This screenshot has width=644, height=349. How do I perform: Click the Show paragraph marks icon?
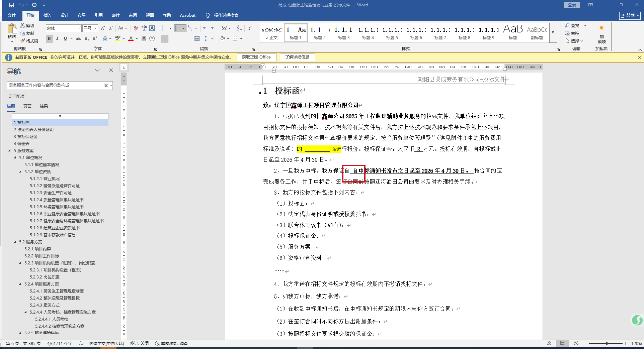[x=250, y=28]
